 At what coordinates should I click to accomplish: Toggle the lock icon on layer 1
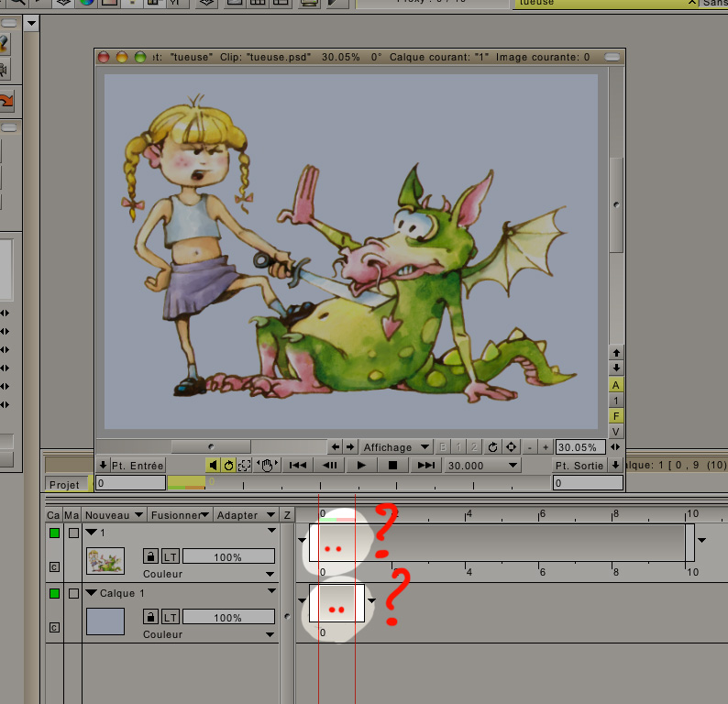[150, 556]
